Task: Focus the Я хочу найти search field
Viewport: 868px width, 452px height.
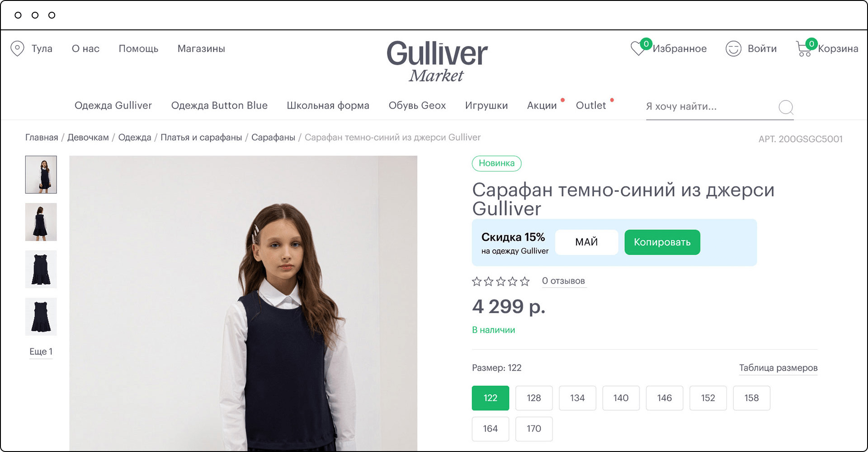Action: 710,107
